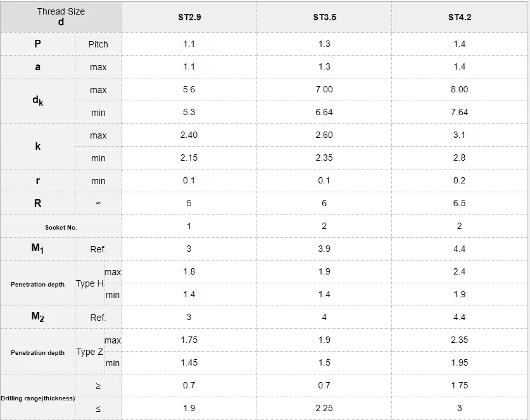Select the 6.64 value under ST3.5
The height and width of the screenshot is (420, 530).
coord(324,112)
